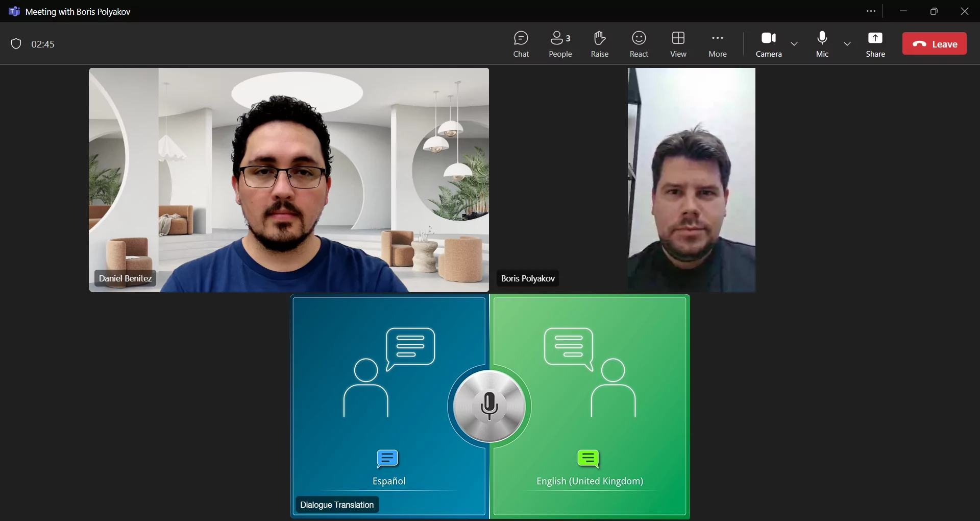Expand the Mic options dropdown arrow
The image size is (980, 521).
tap(847, 44)
